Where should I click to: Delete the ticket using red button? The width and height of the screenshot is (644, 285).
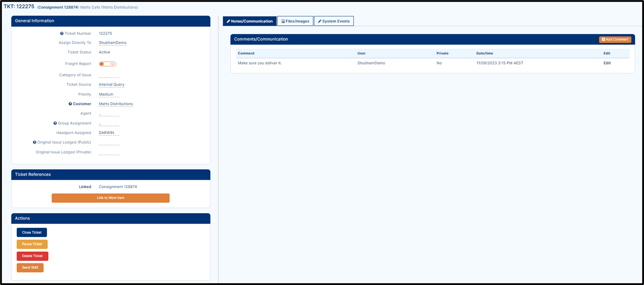point(32,256)
